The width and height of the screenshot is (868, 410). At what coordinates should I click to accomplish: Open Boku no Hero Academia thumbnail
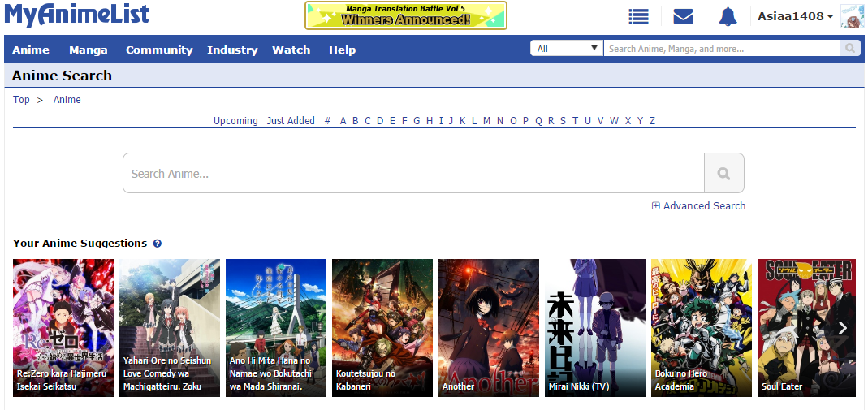click(702, 327)
